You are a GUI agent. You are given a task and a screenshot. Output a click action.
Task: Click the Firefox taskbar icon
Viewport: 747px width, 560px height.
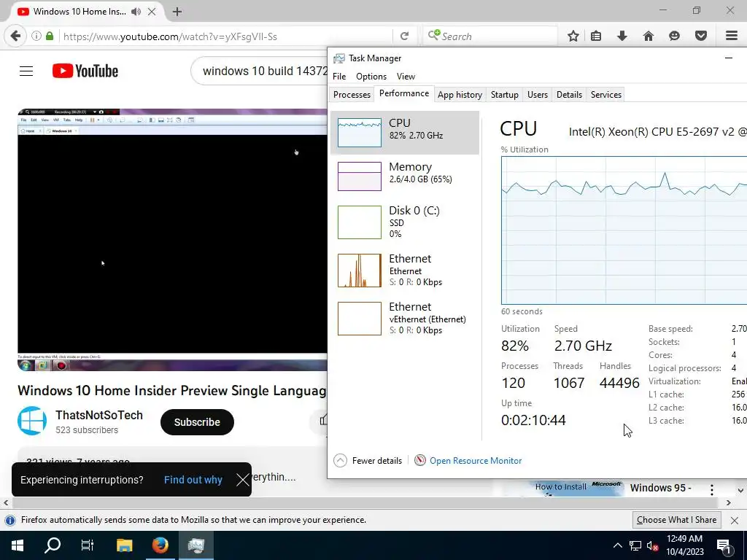click(x=160, y=545)
